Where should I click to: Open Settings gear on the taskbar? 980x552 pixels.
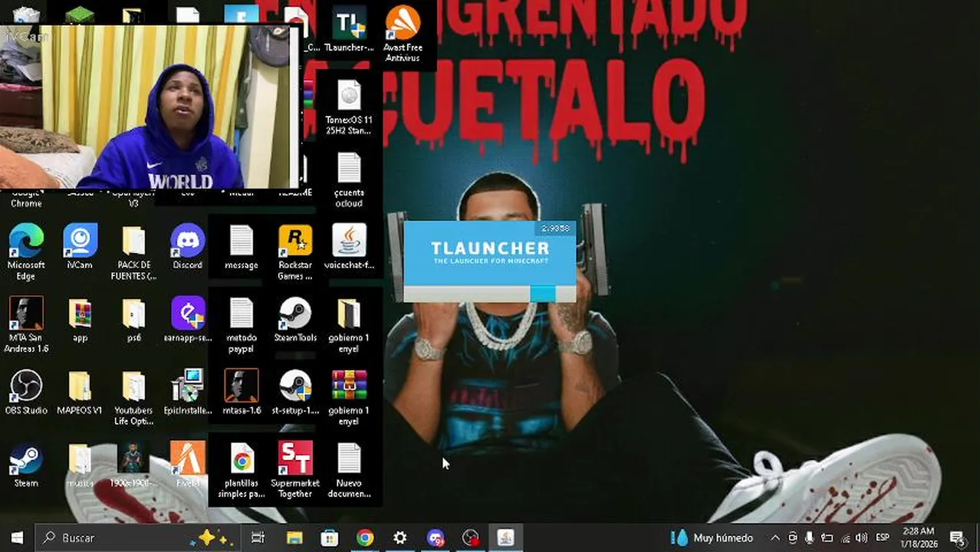point(400,538)
